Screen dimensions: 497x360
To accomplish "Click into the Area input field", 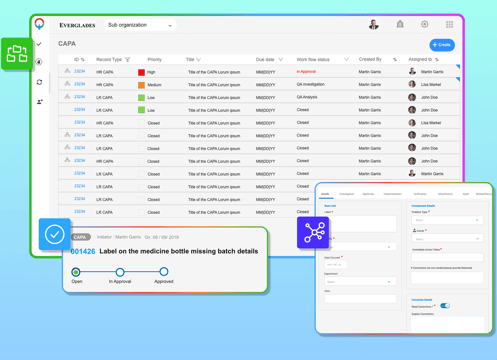I will pyautogui.click(x=360, y=299).
